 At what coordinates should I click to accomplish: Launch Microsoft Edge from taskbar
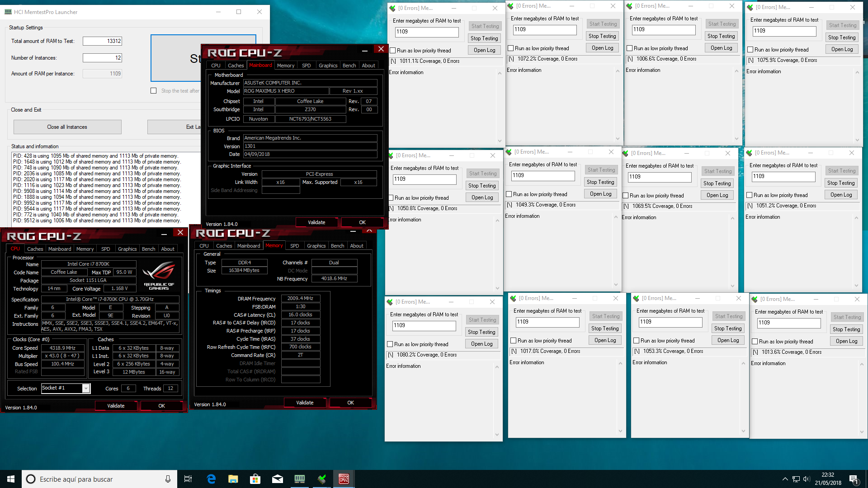coord(211,479)
